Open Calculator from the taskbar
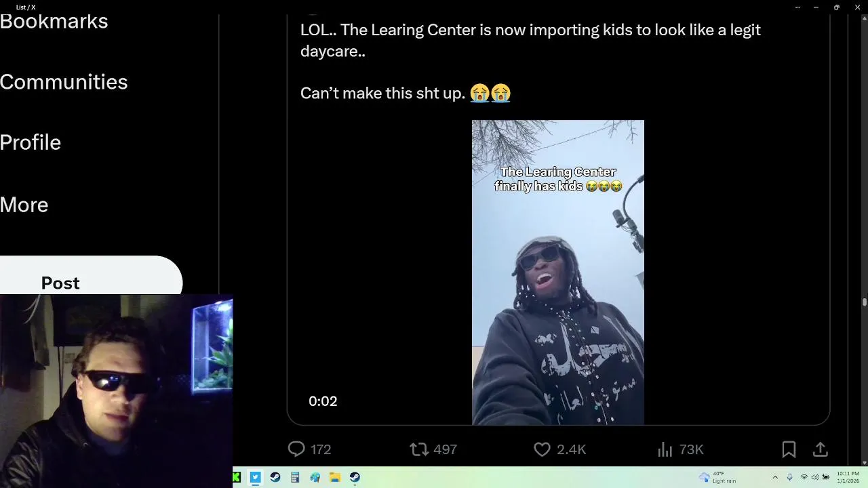The width and height of the screenshot is (868, 488). (x=295, y=477)
